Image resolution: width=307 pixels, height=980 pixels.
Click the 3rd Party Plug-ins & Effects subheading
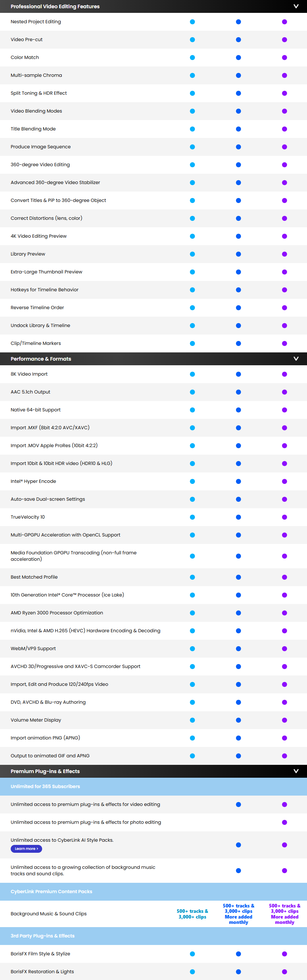(42, 936)
